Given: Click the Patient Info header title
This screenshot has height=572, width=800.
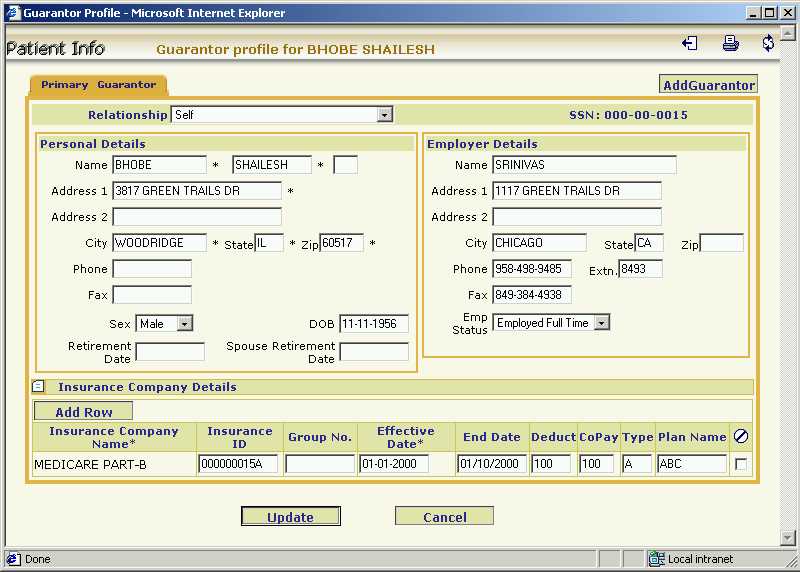Looking at the screenshot, I should 55,48.
